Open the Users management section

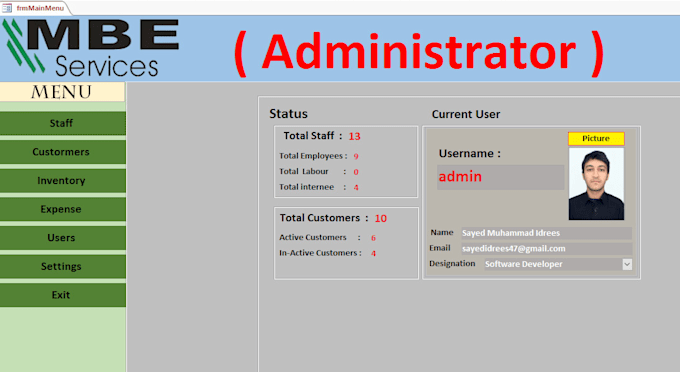tap(63, 238)
